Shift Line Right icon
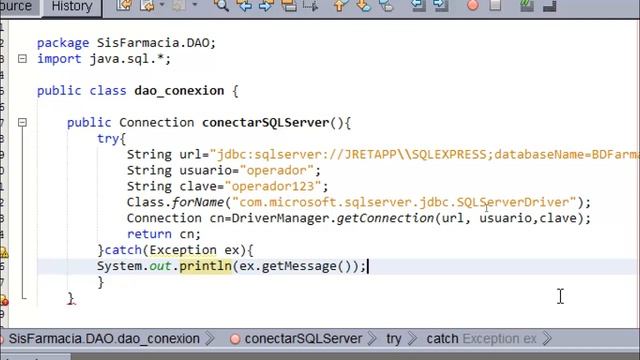The height and width of the screenshot is (360, 640). point(440,5)
